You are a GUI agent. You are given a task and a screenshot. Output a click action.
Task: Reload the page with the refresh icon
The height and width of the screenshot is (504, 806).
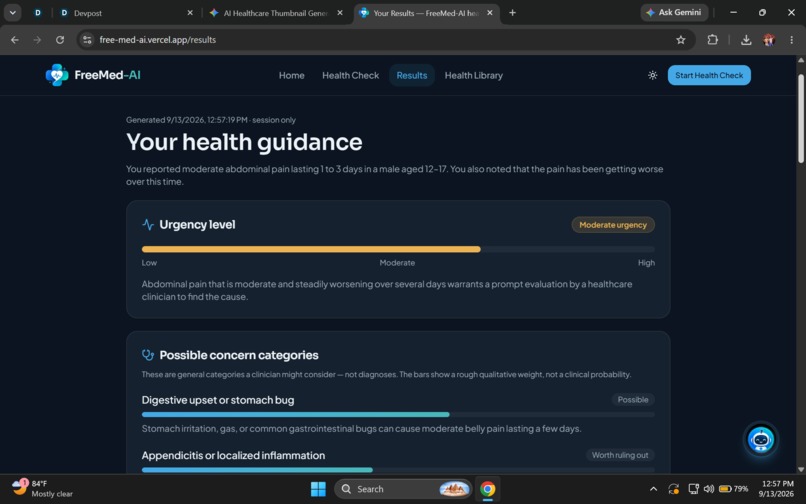(60, 40)
